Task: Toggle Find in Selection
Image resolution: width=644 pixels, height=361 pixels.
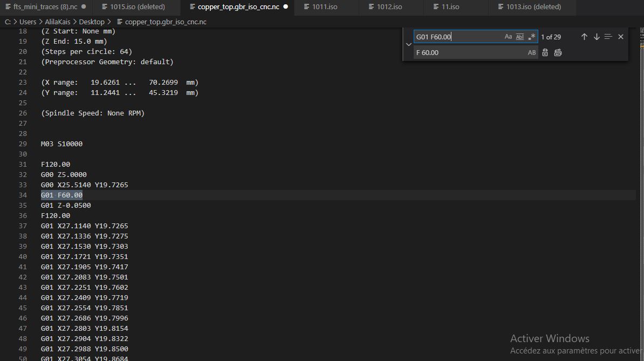Action: point(608,37)
